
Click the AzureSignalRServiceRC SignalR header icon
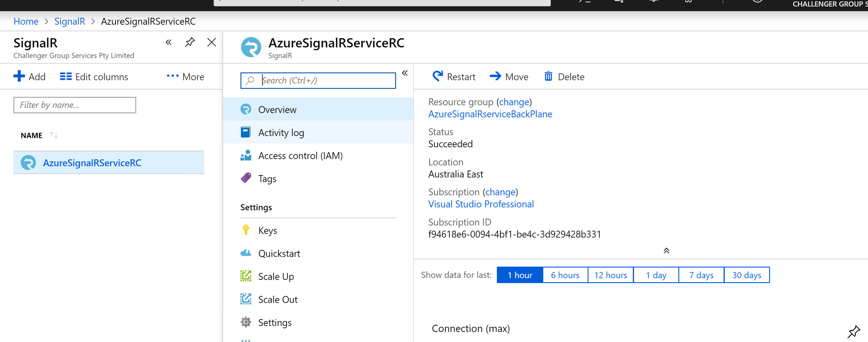[x=251, y=47]
